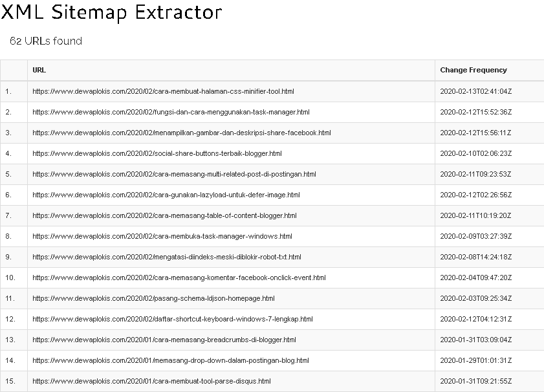Open the cara-membuka-task-manager-windows URL

(162, 236)
